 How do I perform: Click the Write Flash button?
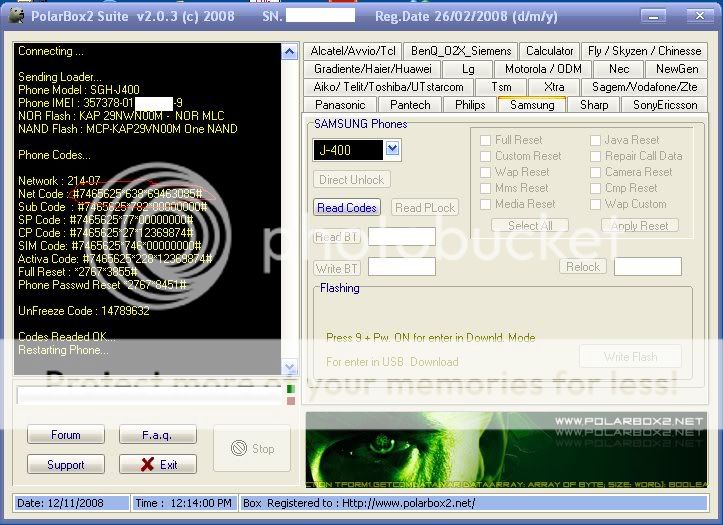tap(630, 356)
